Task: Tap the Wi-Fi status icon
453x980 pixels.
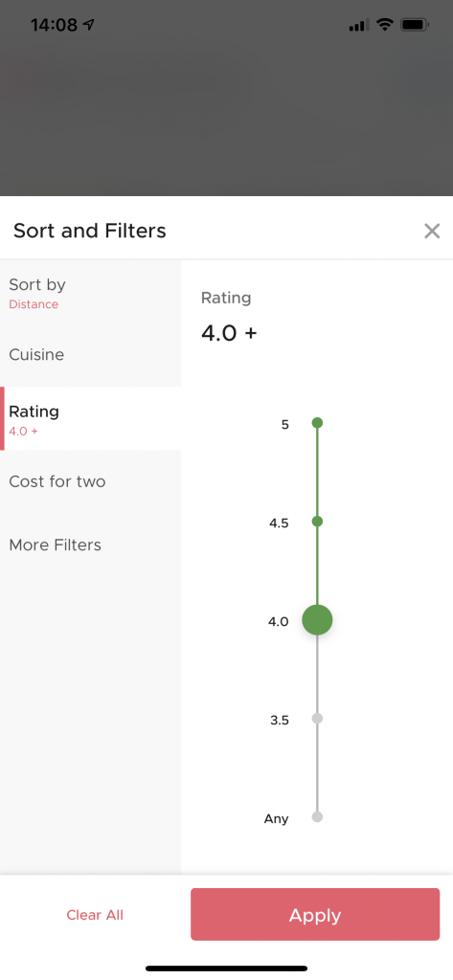Action: point(385,25)
